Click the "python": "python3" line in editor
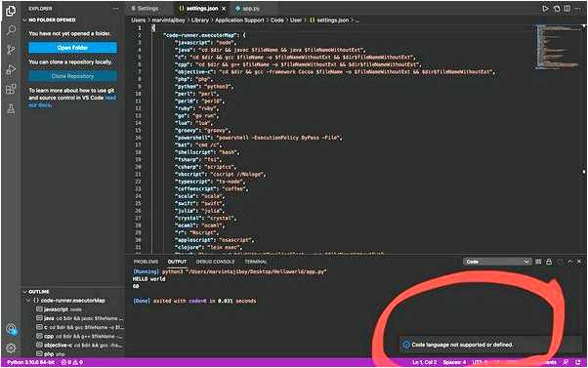Viewport: 588px width, 368px height. (204, 86)
